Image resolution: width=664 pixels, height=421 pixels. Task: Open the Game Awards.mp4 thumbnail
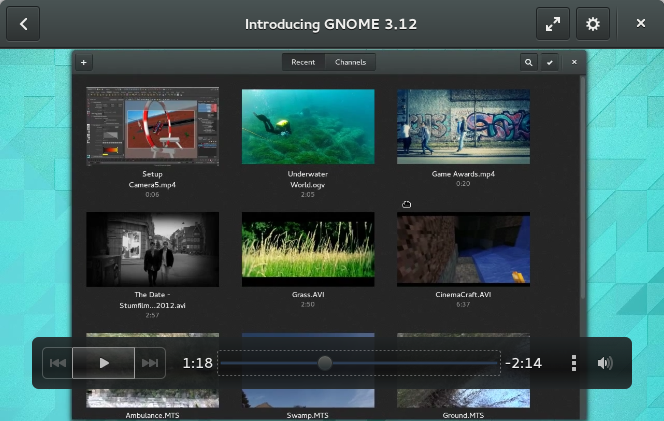pos(463,126)
